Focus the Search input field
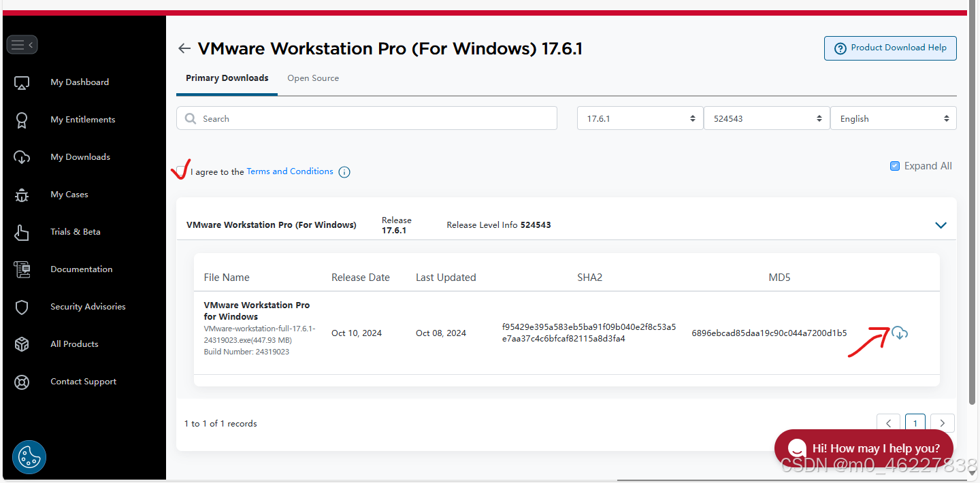This screenshot has height=483, width=980. [367, 118]
